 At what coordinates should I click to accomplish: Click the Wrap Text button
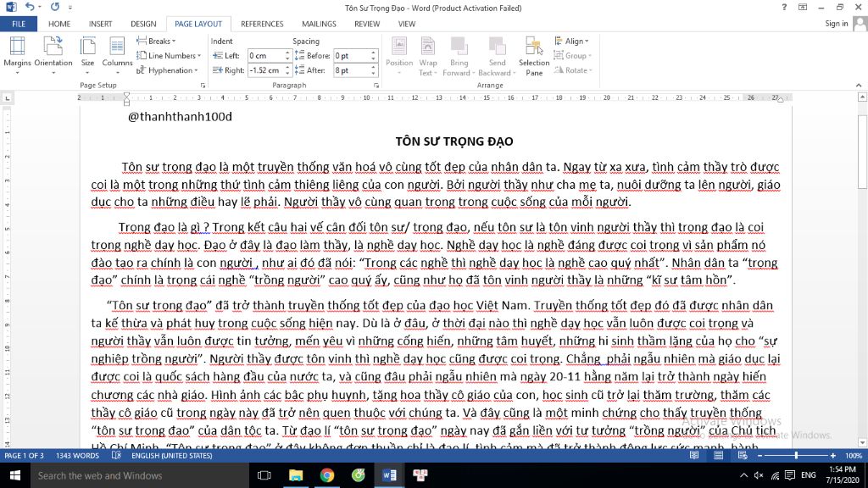427,55
